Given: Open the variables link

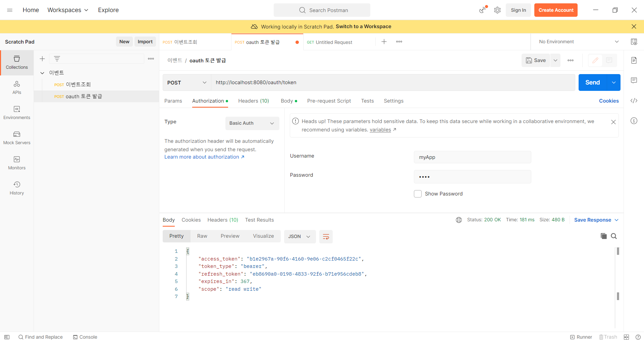Looking at the screenshot, I should coord(380,130).
